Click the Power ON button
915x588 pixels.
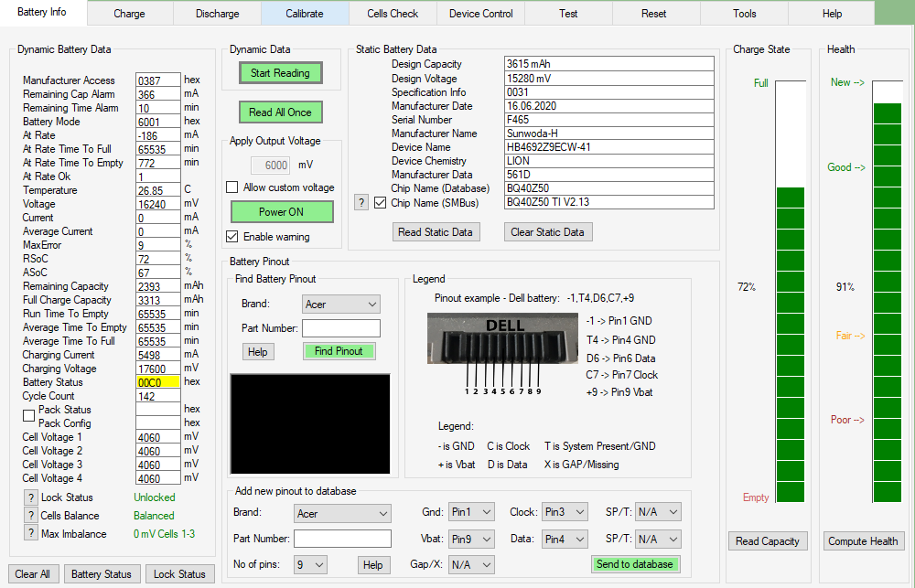pos(282,212)
